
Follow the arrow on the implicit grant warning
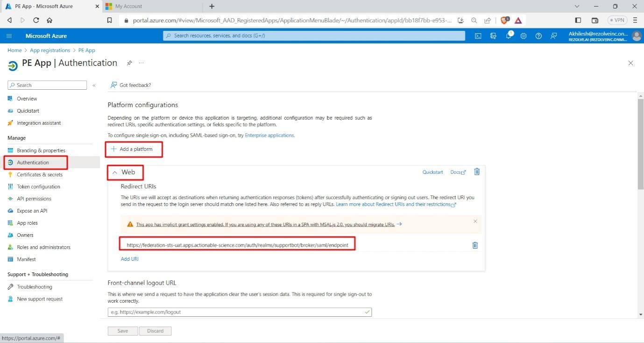(x=399, y=224)
